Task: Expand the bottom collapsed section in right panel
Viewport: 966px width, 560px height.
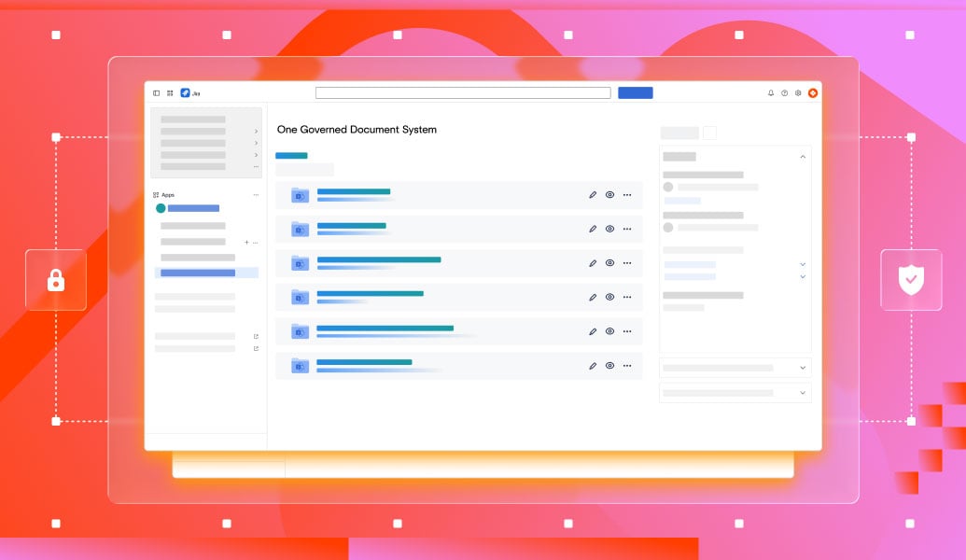Action: (x=803, y=393)
